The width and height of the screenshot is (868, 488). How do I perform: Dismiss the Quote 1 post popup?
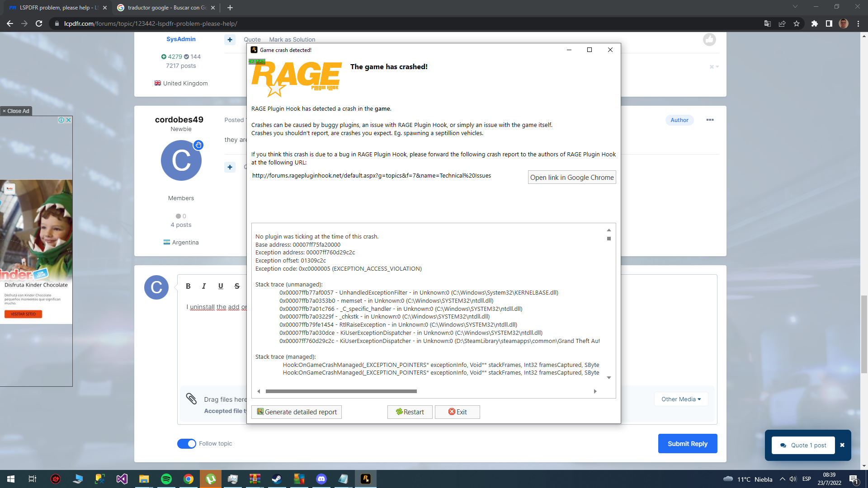842,445
